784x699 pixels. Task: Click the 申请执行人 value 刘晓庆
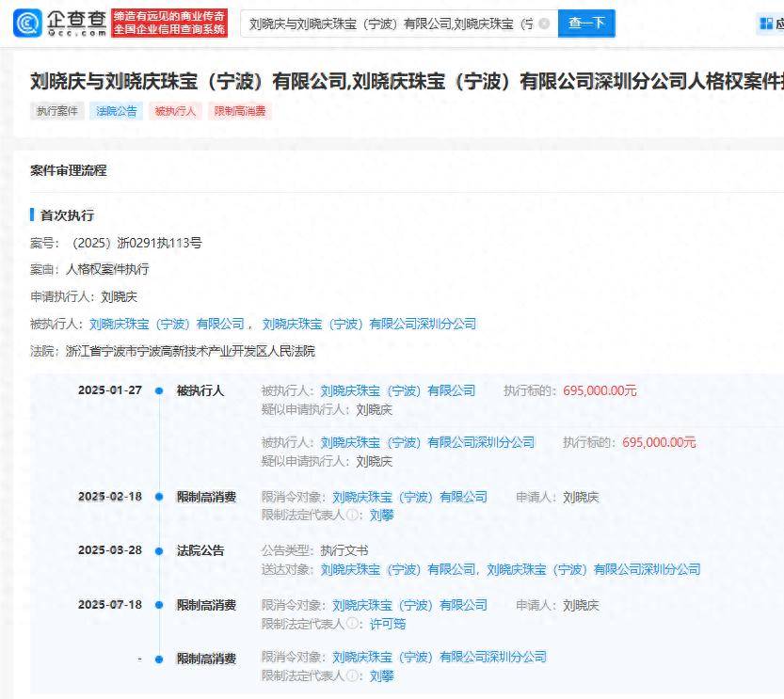119,296
